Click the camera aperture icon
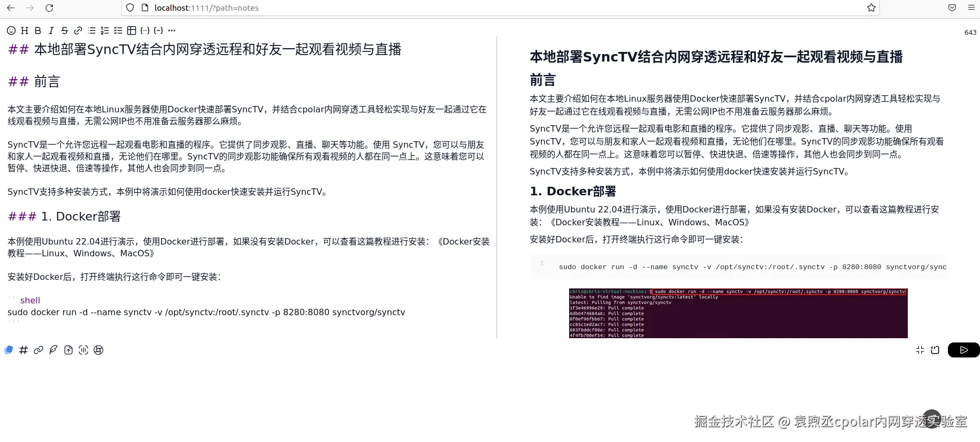The height and width of the screenshot is (442, 980). click(x=98, y=350)
